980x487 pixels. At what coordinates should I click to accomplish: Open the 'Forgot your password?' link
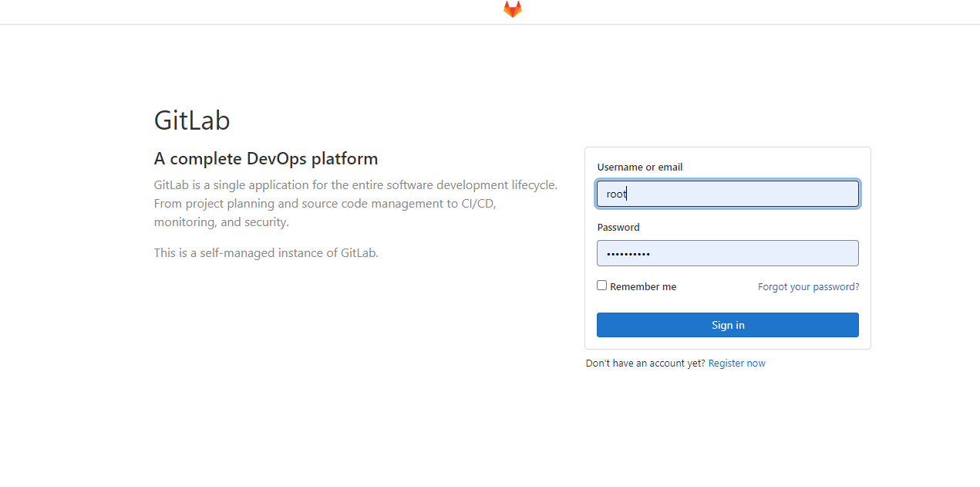point(808,287)
